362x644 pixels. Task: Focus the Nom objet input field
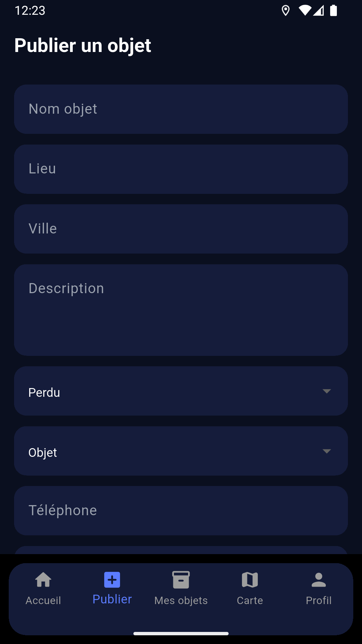[x=181, y=109]
